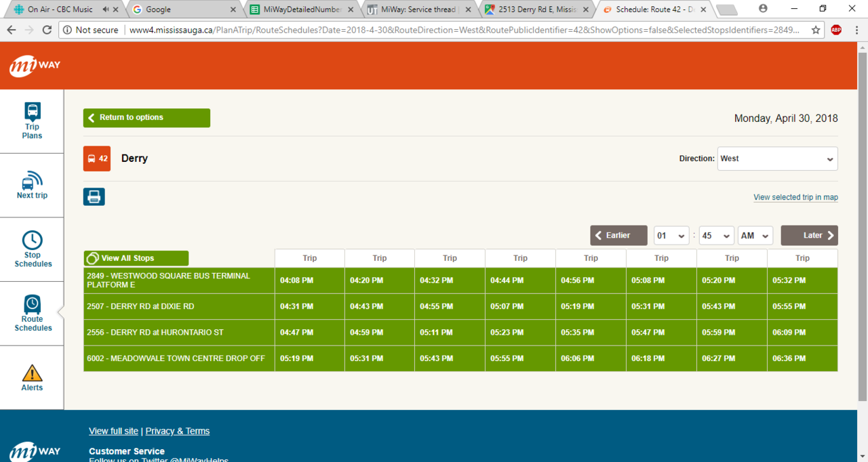Open the Adblock Plus extension icon

click(836, 30)
